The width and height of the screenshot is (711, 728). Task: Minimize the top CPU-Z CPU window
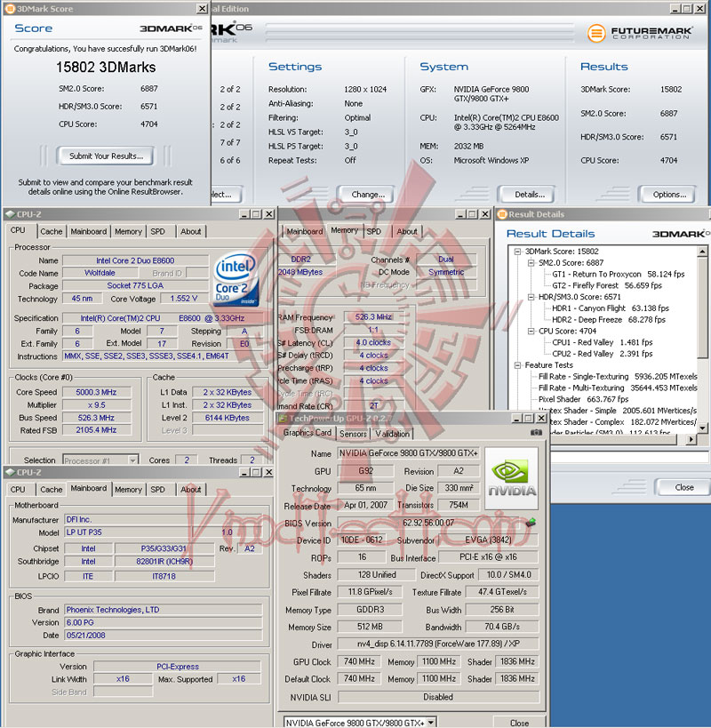[244, 214]
